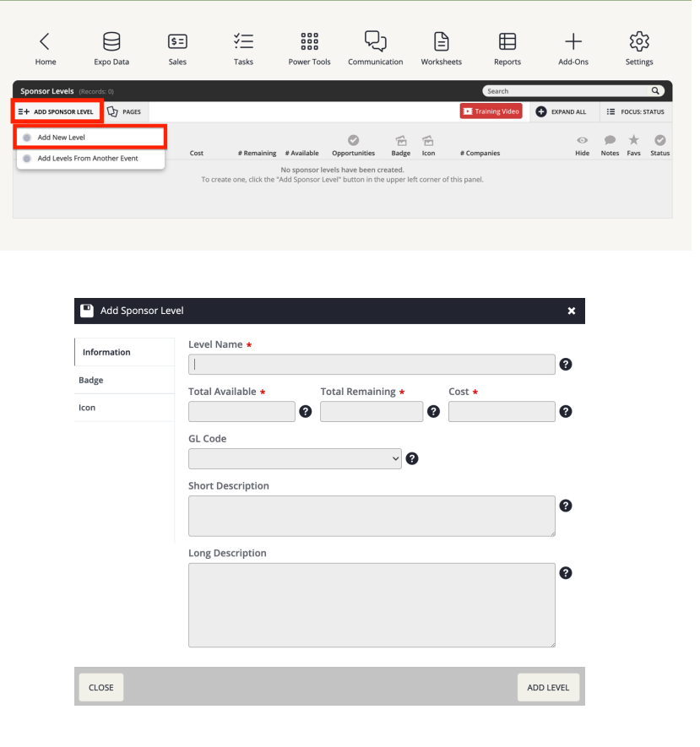Image resolution: width=700 pixels, height=747 pixels.
Task: Open the Communication chat bubbles icon
Action: [x=376, y=41]
